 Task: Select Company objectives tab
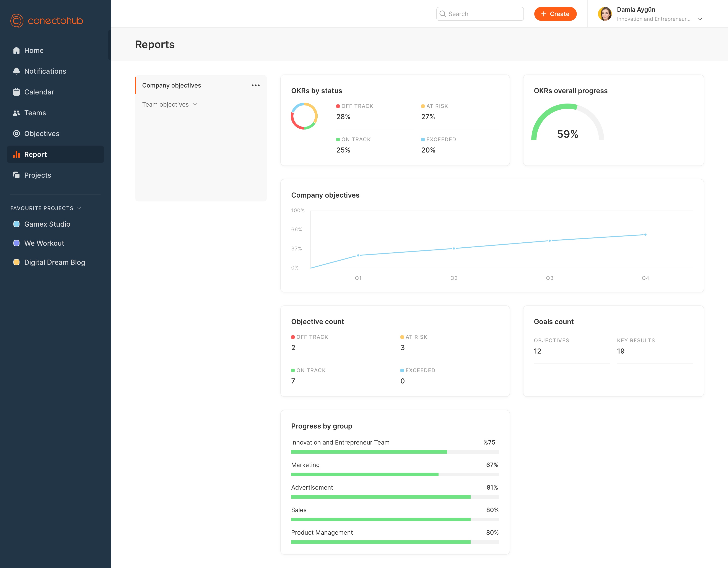pyautogui.click(x=171, y=85)
